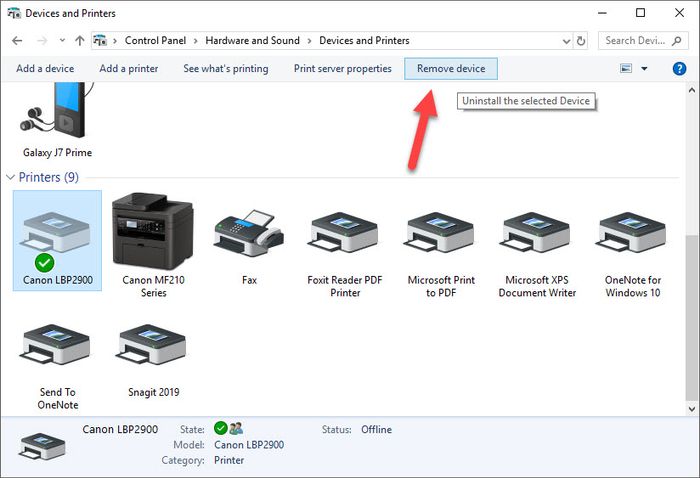
Task: Click the search magnifier icon
Action: click(676, 41)
